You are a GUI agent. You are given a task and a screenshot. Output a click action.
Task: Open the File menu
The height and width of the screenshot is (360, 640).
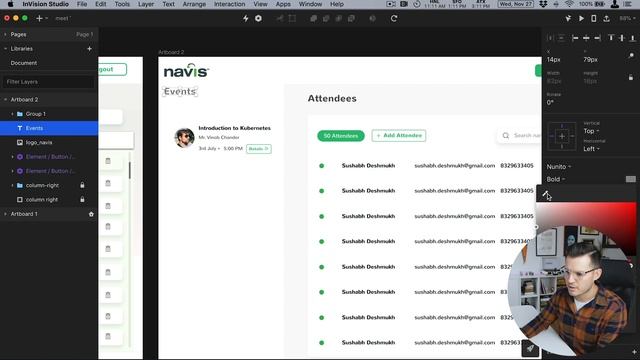(x=82, y=4)
